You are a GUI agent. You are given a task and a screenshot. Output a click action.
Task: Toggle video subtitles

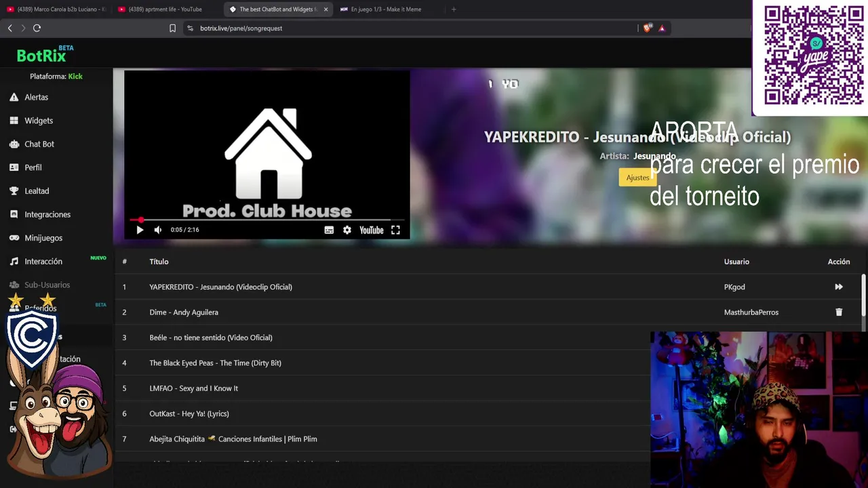point(329,230)
